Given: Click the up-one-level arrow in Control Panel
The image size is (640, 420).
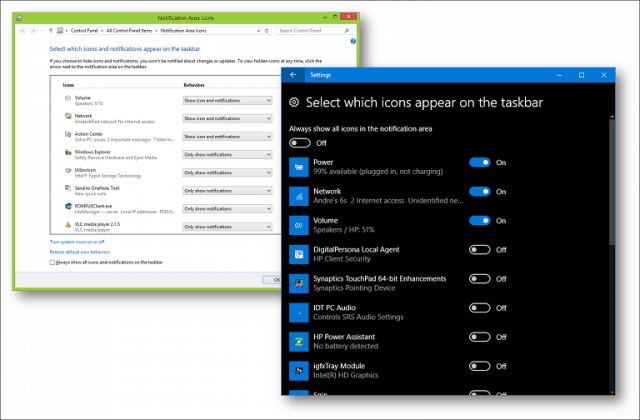Looking at the screenshot, I should tap(51, 31).
